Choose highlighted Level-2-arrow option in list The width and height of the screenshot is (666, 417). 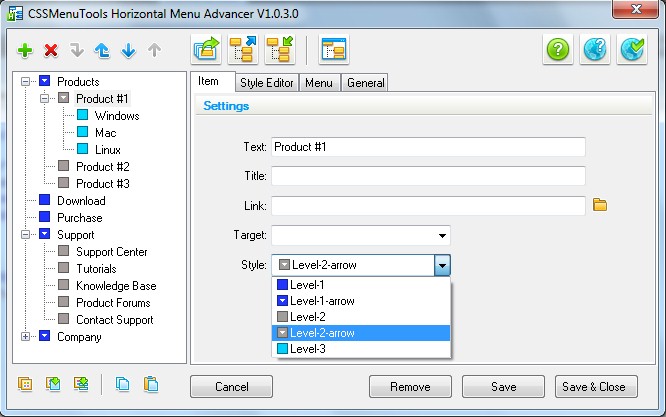[361, 333]
